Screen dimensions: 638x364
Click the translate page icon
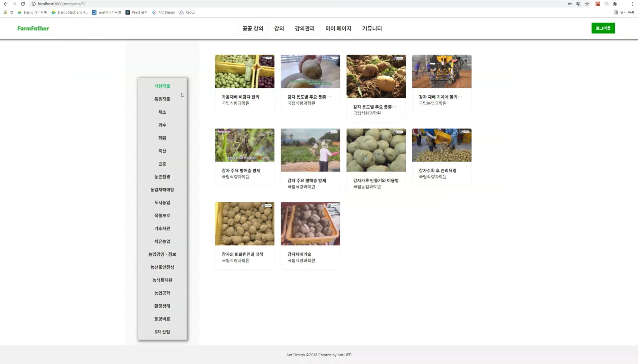coord(578,4)
